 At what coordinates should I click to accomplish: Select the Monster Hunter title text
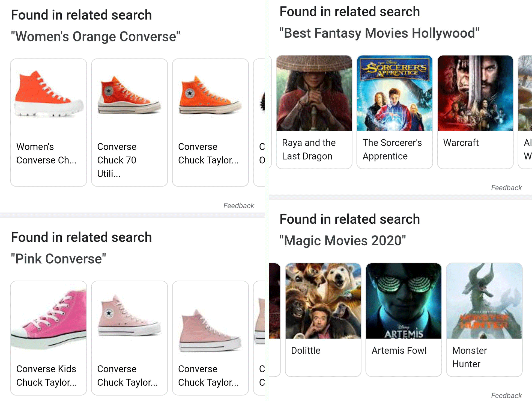(x=469, y=357)
